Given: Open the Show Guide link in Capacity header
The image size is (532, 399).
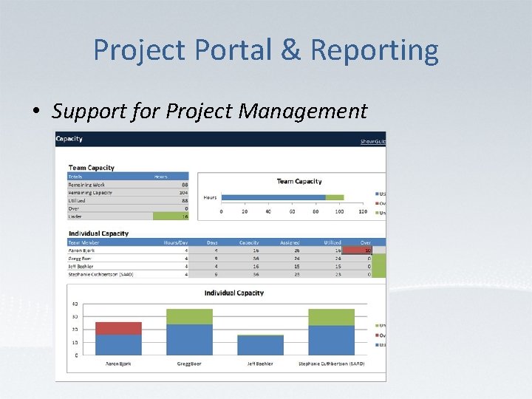Looking at the screenshot, I should [373, 141].
